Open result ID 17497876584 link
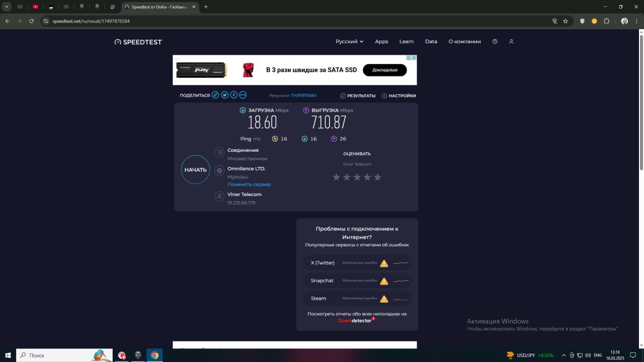 tap(303, 96)
